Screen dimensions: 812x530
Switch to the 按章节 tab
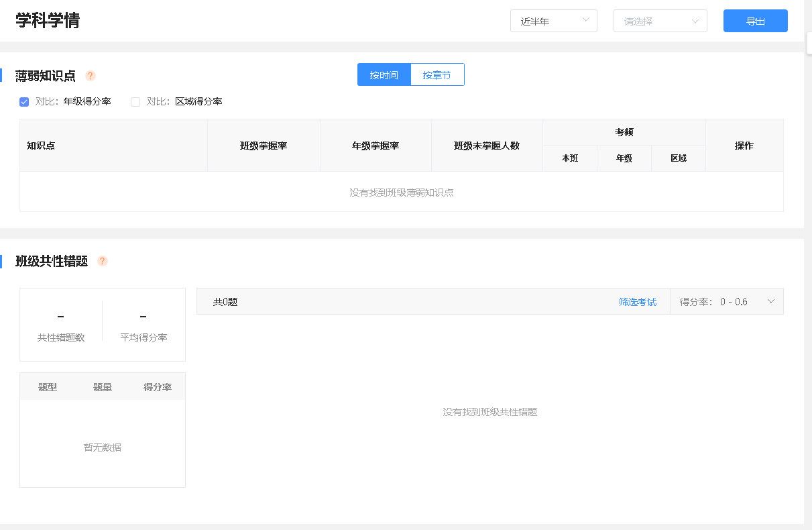coord(437,75)
